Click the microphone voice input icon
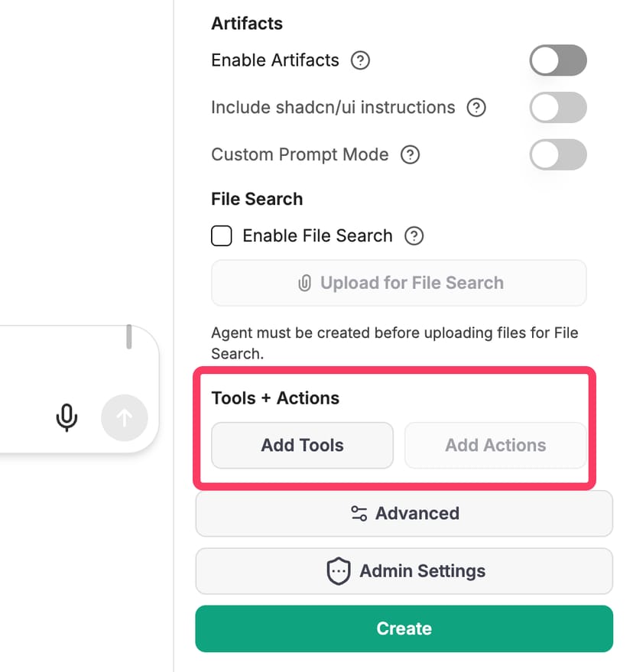The height and width of the screenshot is (672, 633). pos(67,417)
